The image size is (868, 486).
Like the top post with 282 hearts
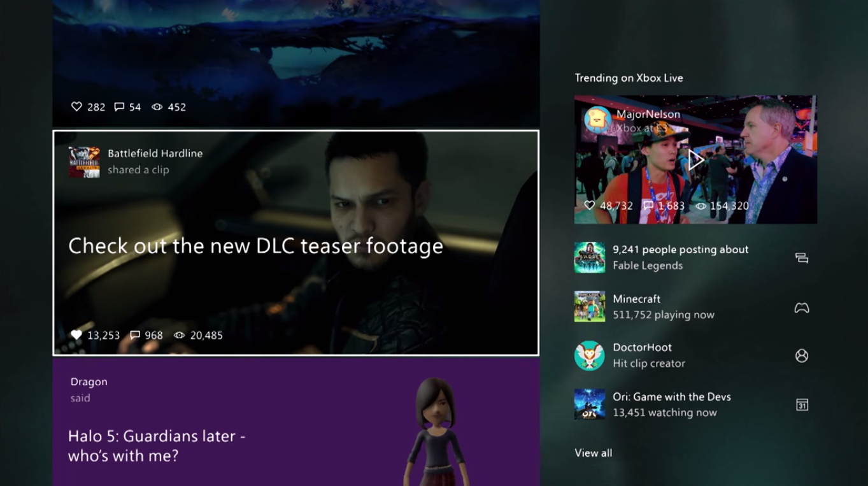click(x=76, y=107)
